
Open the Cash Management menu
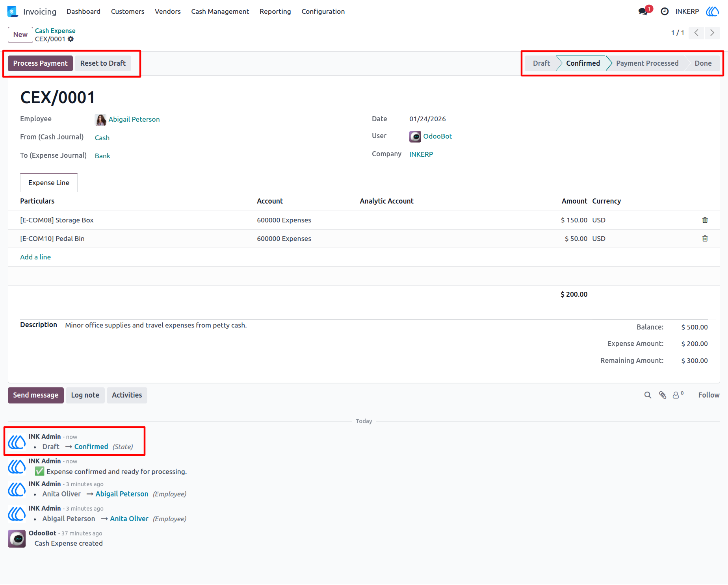tap(220, 11)
